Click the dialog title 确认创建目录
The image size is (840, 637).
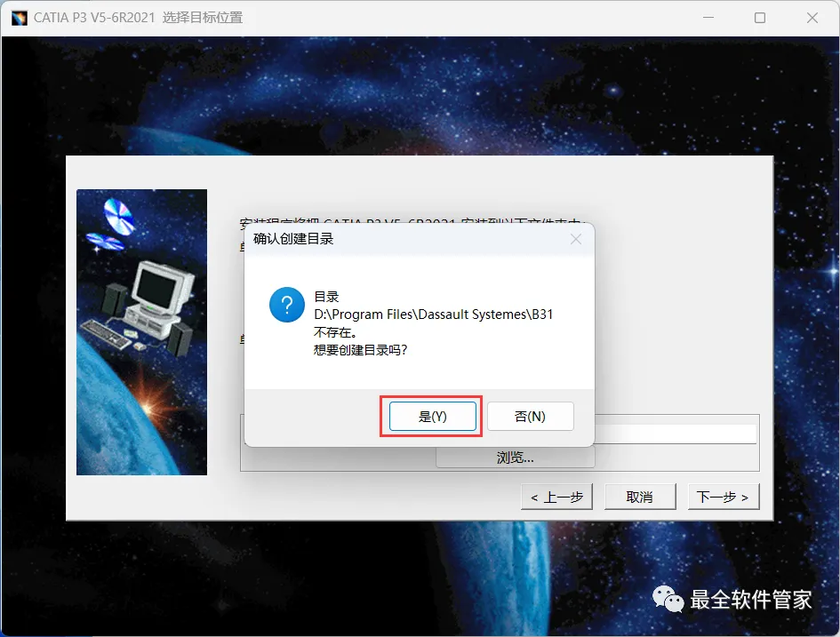point(293,239)
